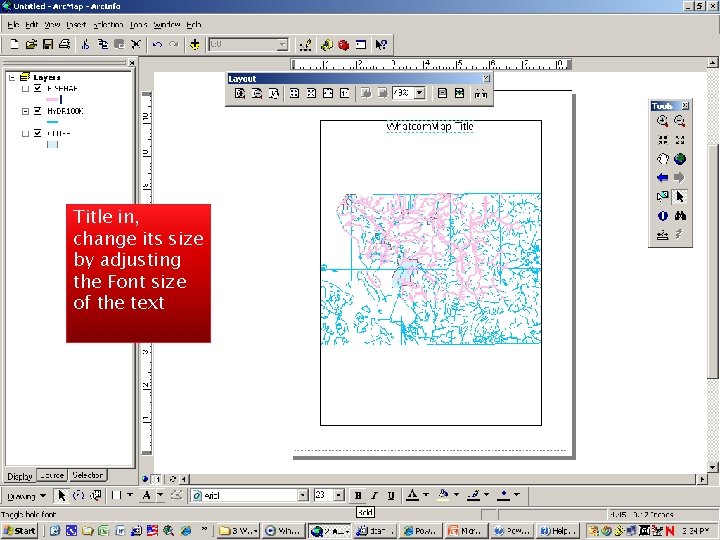This screenshot has height=540, width=720.
Task: Click the Full Extent globe icon
Action: [680, 159]
